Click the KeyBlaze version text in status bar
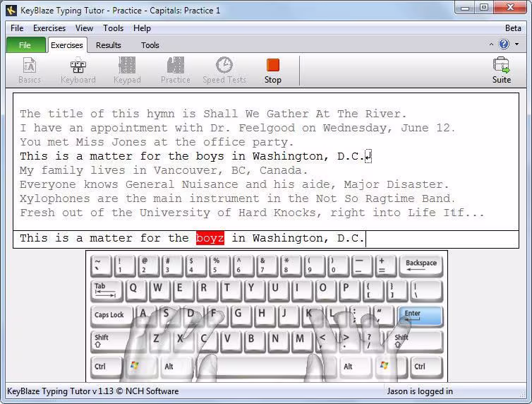The image size is (532, 404). click(93, 391)
